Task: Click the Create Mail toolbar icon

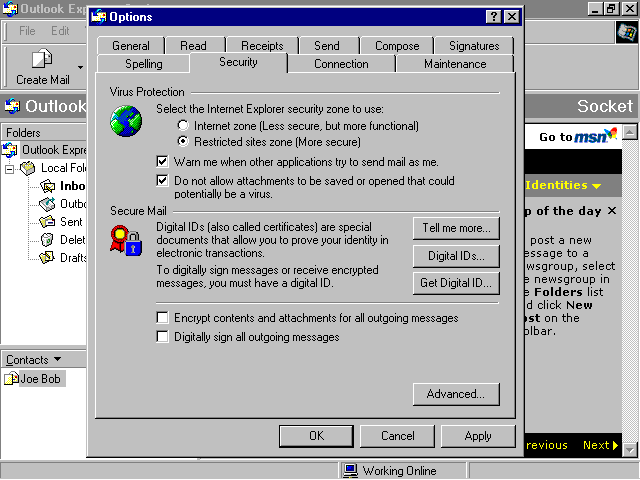Action: click(x=42, y=59)
